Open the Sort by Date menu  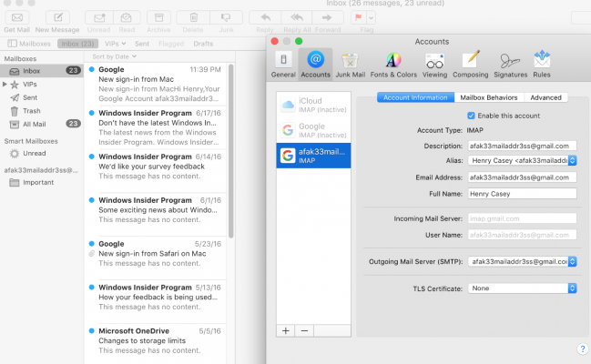[114, 56]
